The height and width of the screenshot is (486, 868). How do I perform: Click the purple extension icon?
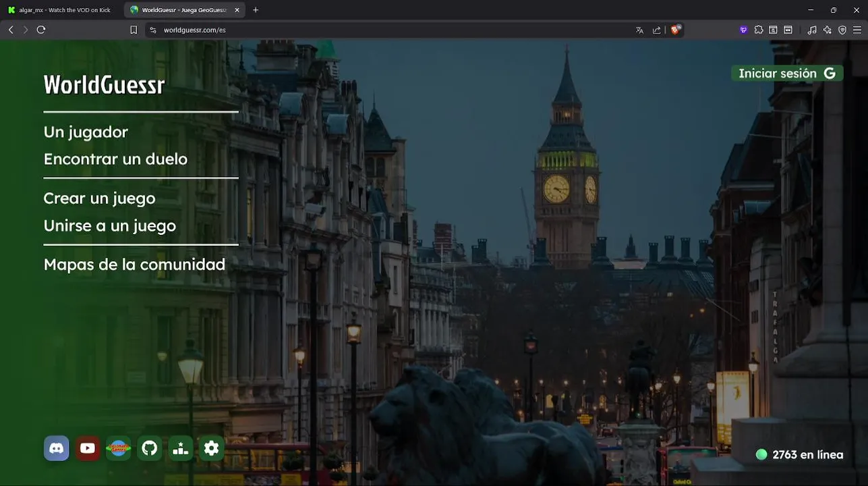pos(744,30)
